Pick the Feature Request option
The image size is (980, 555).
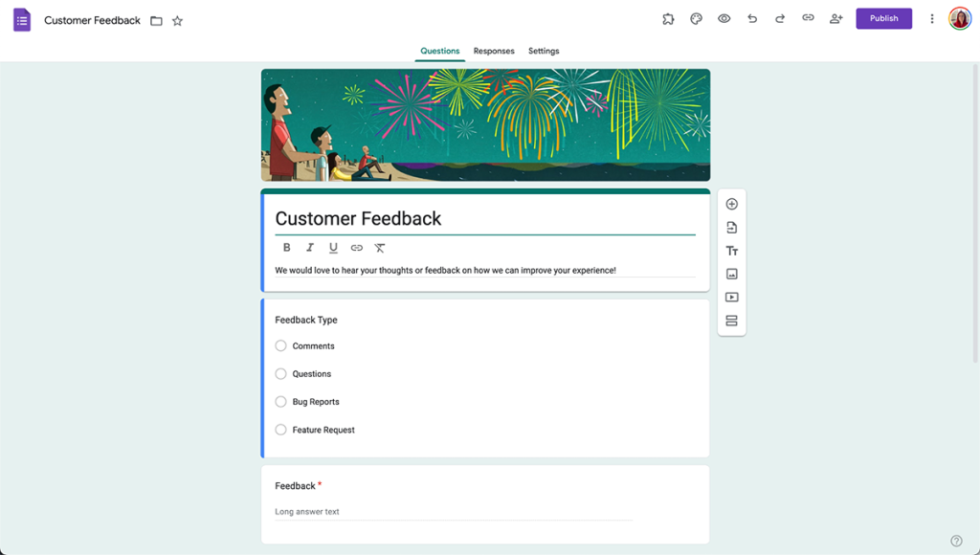point(279,430)
